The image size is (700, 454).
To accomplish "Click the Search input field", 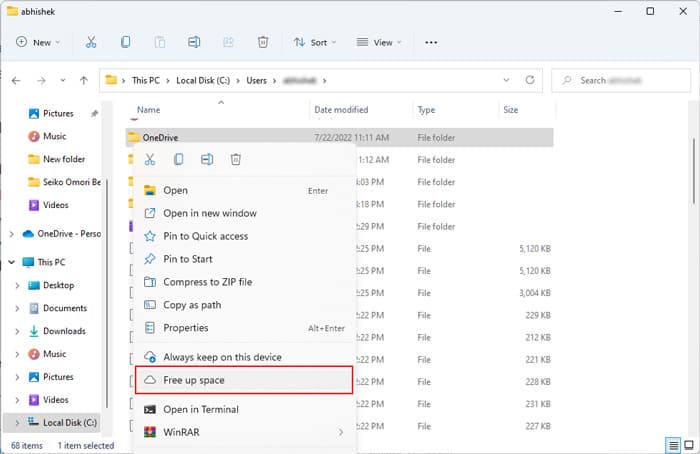I will pyautogui.click(x=621, y=80).
